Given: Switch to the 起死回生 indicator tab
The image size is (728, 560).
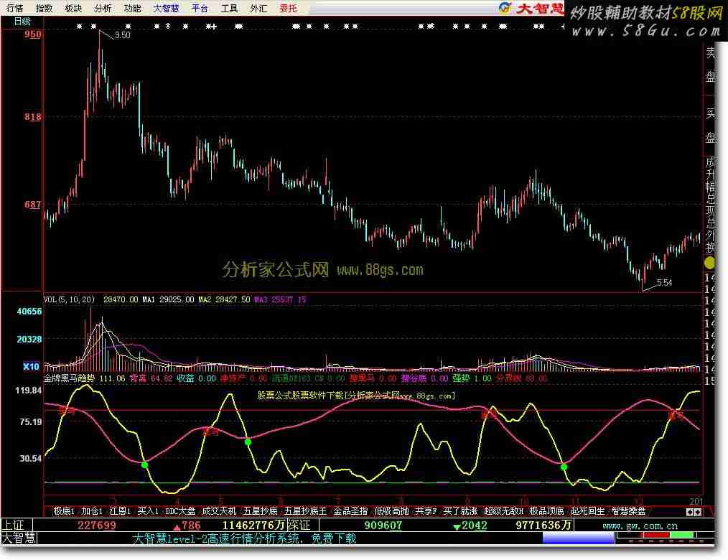Looking at the screenshot, I should pos(587,510).
